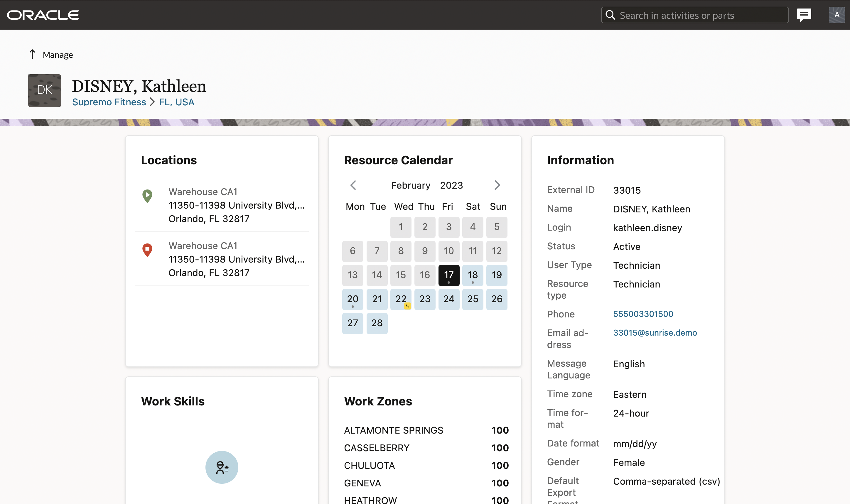Go to previous month in calendar
The image size is (850, 504).
tap(353, 185)
